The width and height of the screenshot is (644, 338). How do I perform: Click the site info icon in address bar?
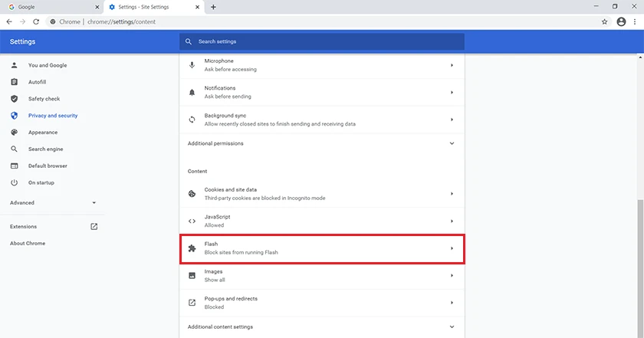click(53, 21)
